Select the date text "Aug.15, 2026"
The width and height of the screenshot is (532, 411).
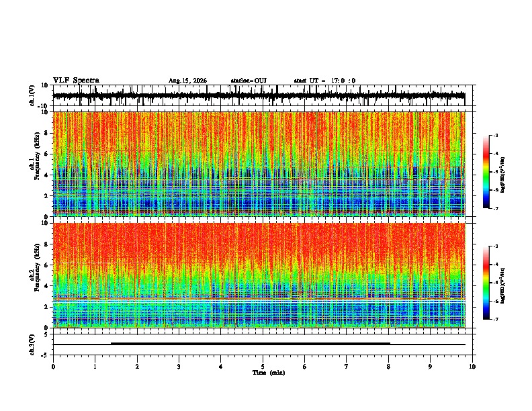click(x=187, y=81)
